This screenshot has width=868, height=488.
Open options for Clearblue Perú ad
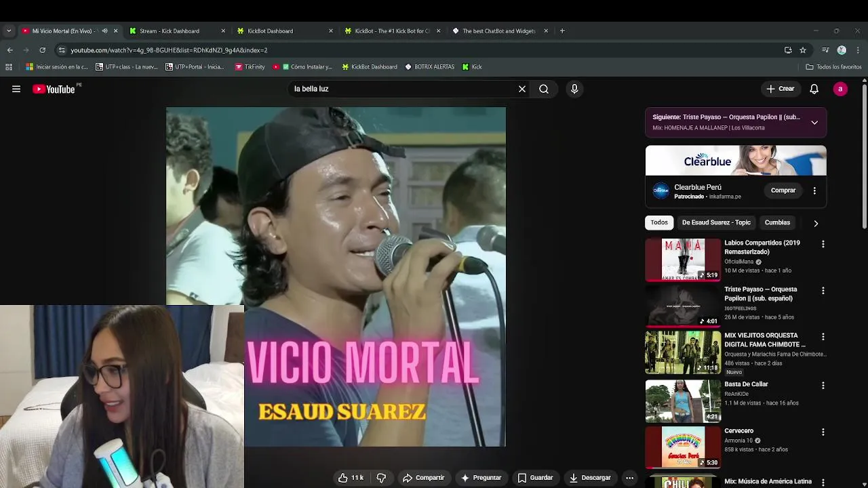coord(814,190)
